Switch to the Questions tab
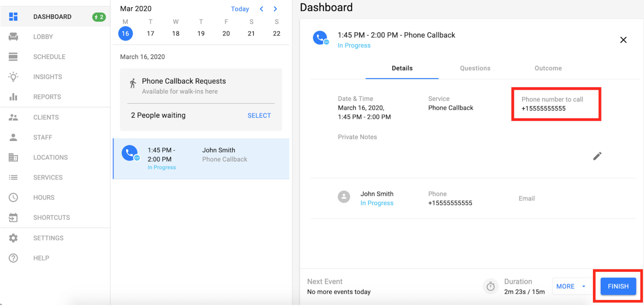 475,68
